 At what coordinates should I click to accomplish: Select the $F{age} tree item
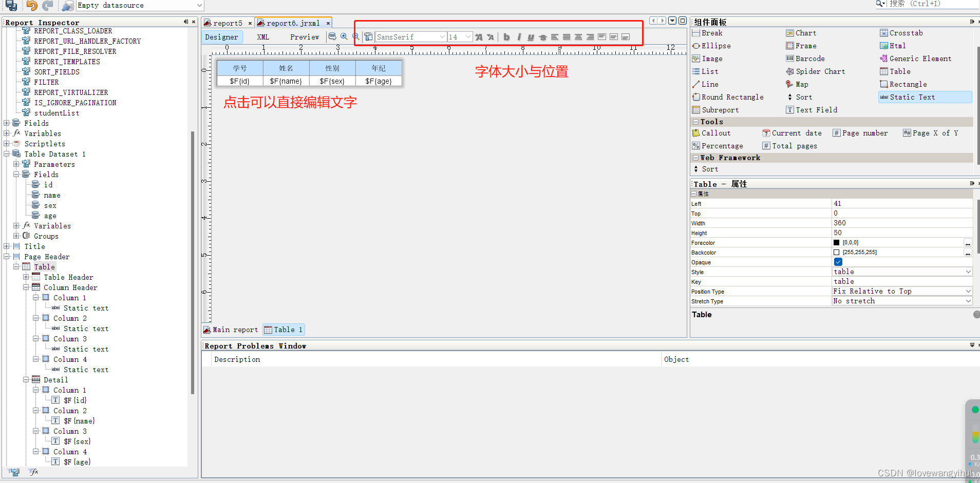coord(77,462)
